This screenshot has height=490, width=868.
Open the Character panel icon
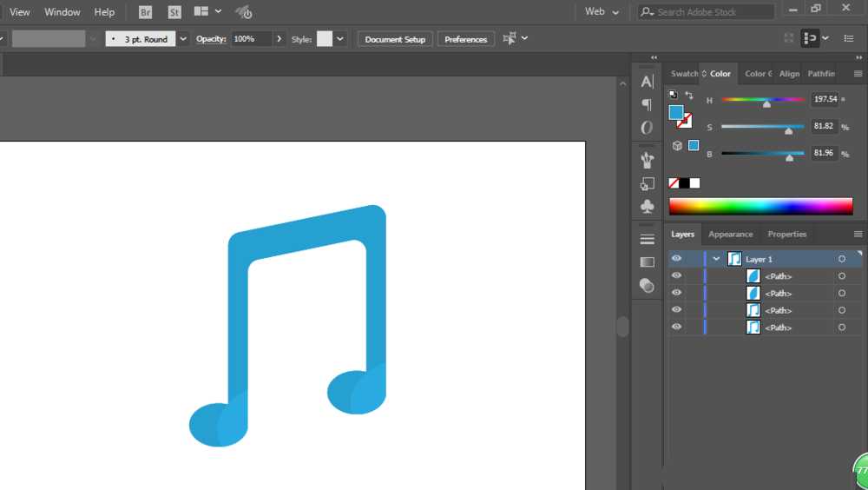647,82
